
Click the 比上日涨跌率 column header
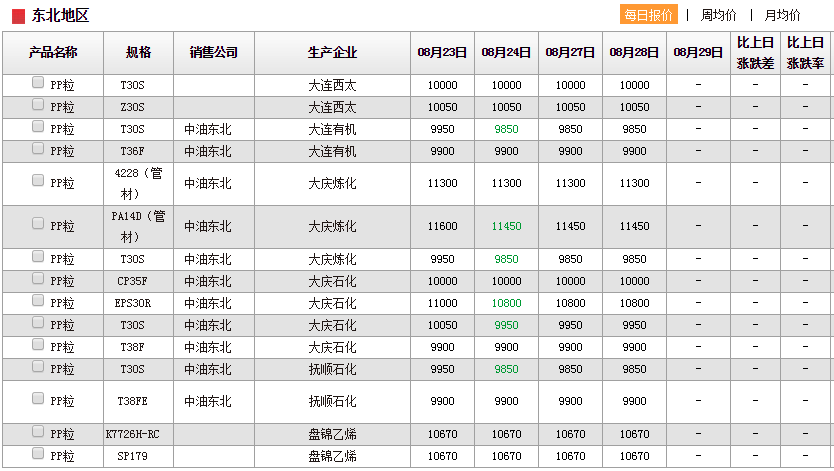(805, 53)
